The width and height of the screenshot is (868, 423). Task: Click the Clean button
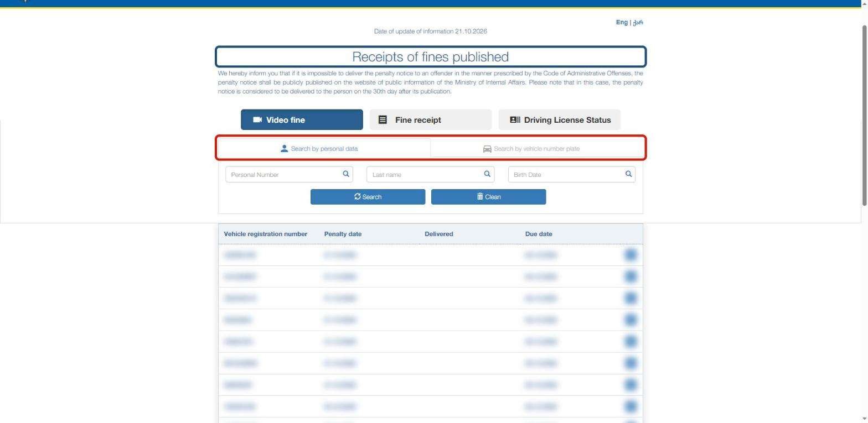point(488,197)
